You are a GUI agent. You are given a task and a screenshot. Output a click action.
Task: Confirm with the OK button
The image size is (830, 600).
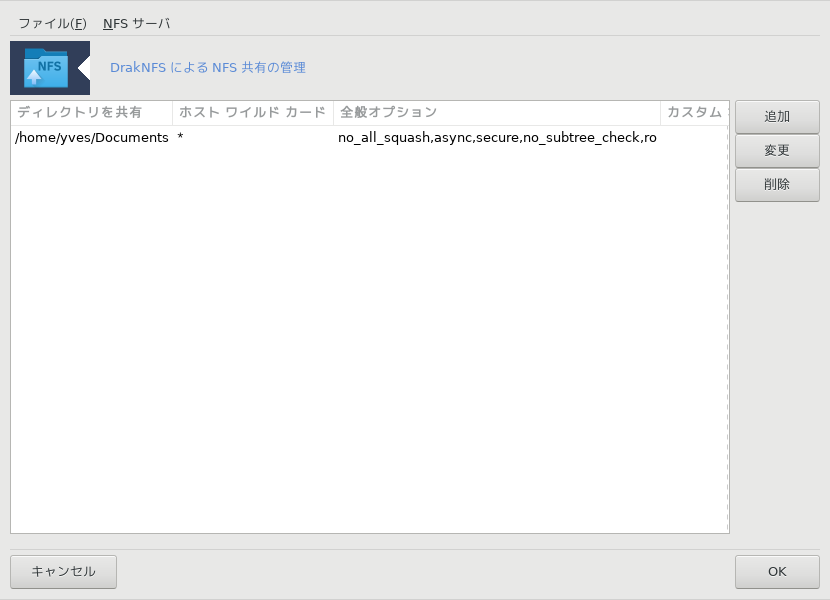pyautogui.click(x=777, y=571)
